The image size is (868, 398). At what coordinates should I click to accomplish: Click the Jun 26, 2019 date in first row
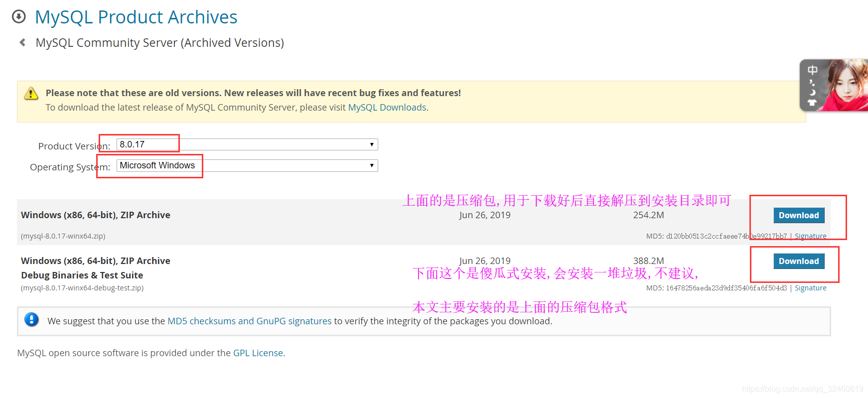[x=485, y=215]
